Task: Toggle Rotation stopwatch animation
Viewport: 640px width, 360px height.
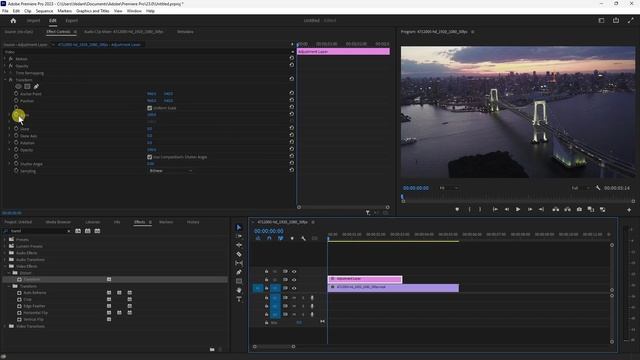Action: (x=16, y=143)
